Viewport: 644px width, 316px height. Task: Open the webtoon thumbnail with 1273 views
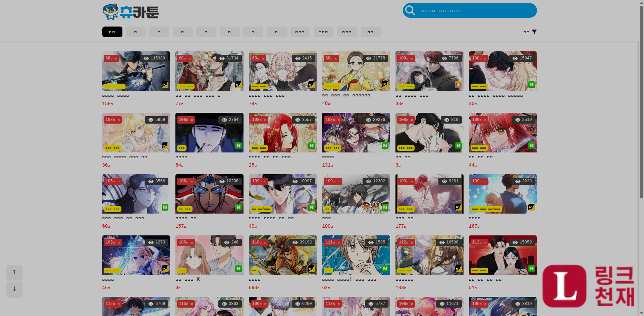136,255
